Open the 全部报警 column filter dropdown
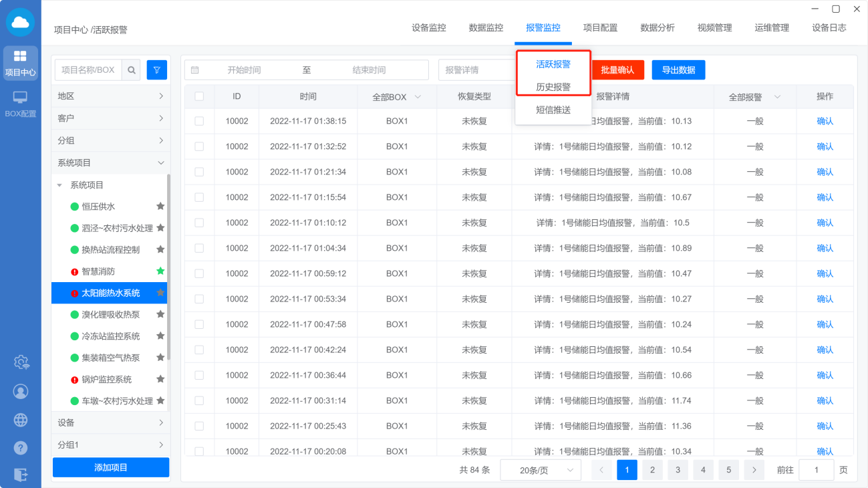This screenshot has height=488, width=868. [755, 97]
